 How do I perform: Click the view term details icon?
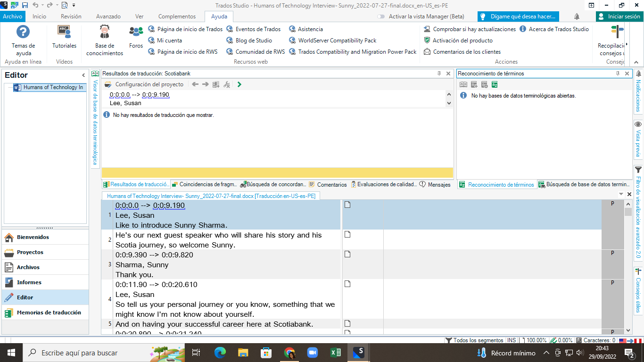tap(463, 85)
